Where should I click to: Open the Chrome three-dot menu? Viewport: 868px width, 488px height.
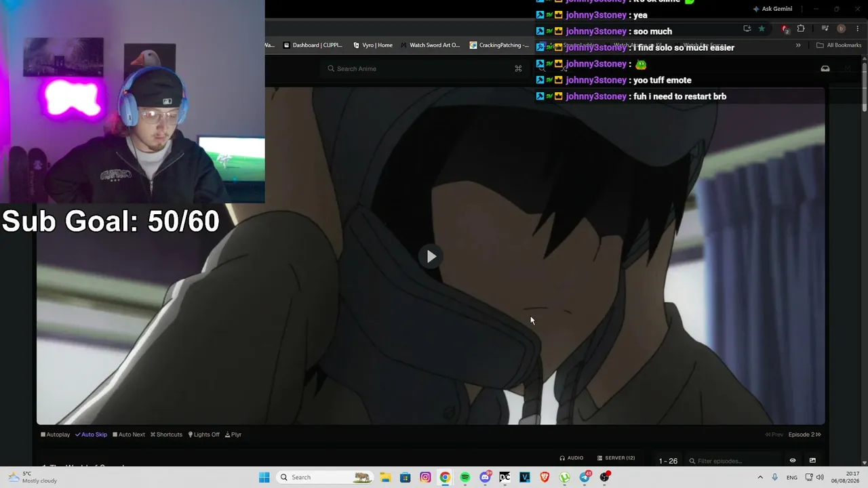coord(857,28)
